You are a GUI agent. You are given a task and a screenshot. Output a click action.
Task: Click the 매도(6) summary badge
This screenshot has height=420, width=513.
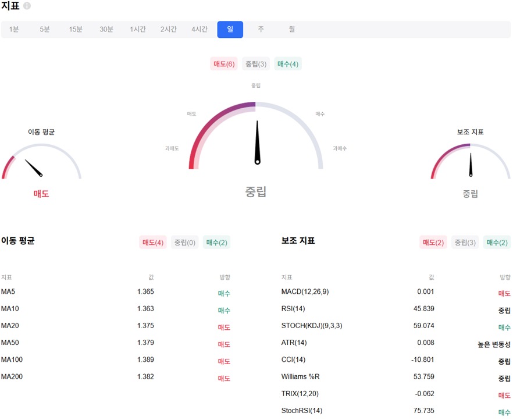pos(224,64)
